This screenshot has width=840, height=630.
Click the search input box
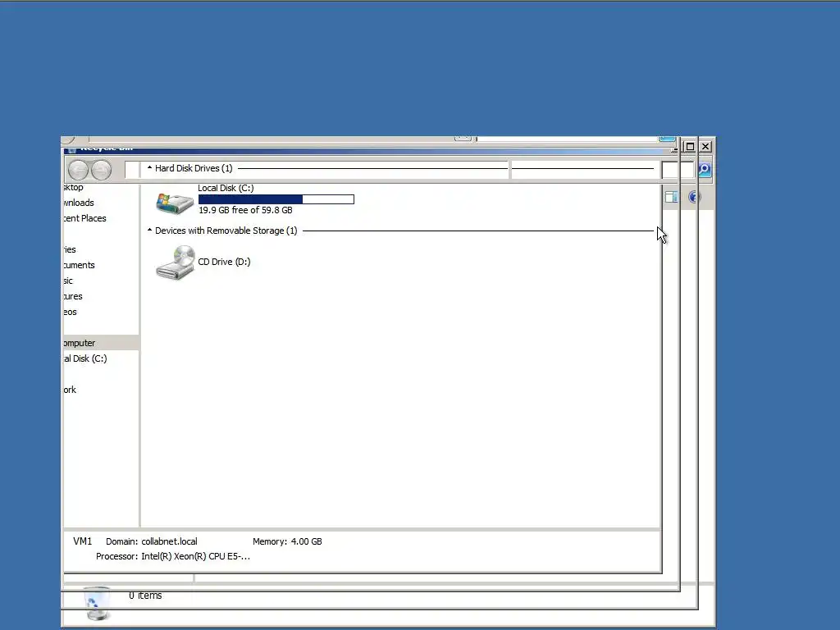(678, 170)
